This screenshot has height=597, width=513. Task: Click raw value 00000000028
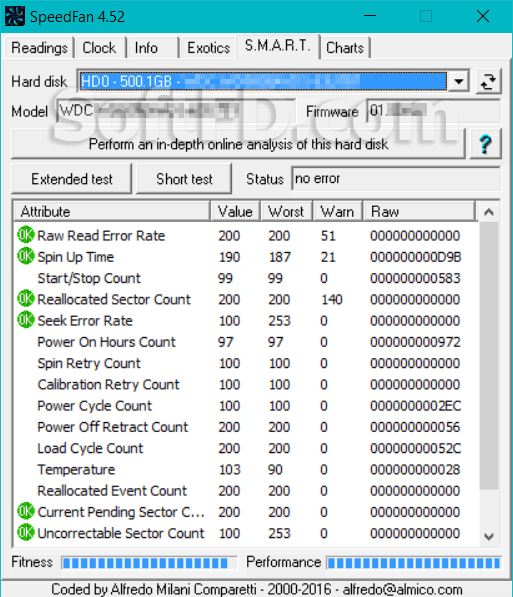(x=415, y=469)
